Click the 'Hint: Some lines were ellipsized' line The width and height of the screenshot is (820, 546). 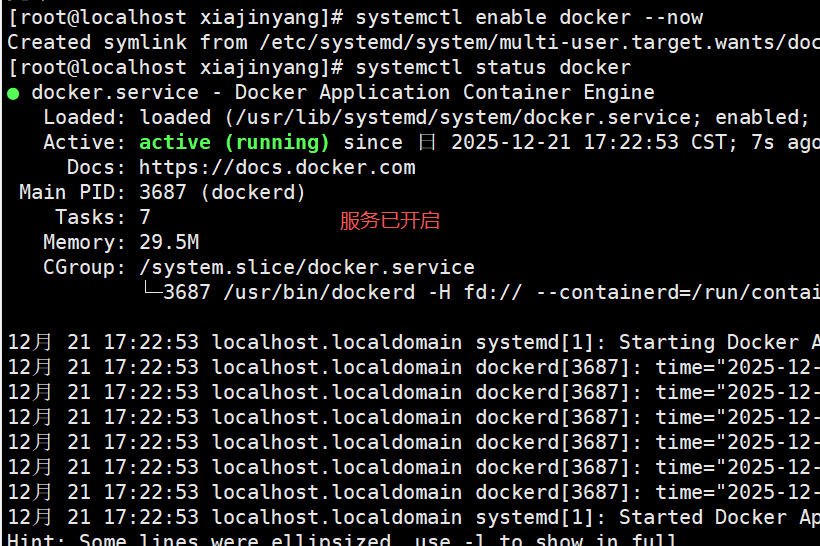coord(341,539)
